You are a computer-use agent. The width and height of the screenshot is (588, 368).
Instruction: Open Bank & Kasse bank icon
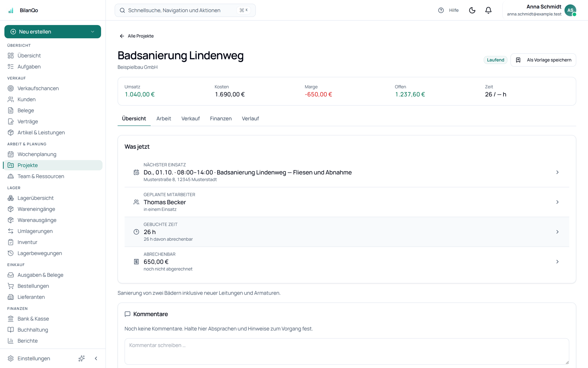tap(11, 319)
